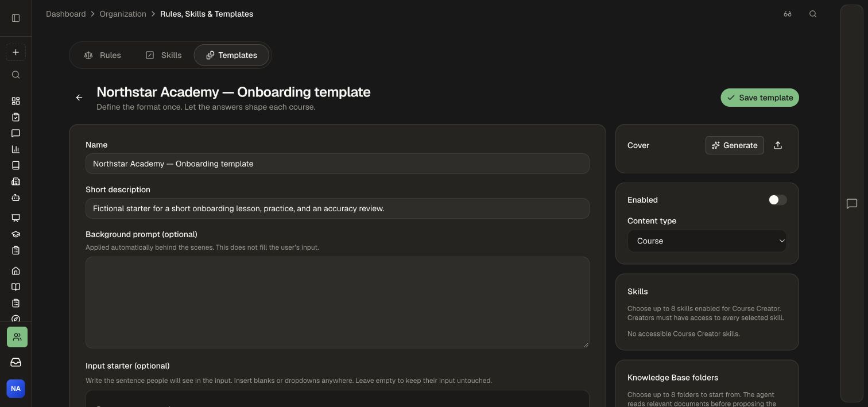Screen dimensions: 868x407
Task: Open the robot icon in sidebar
Action: [15, 197]
